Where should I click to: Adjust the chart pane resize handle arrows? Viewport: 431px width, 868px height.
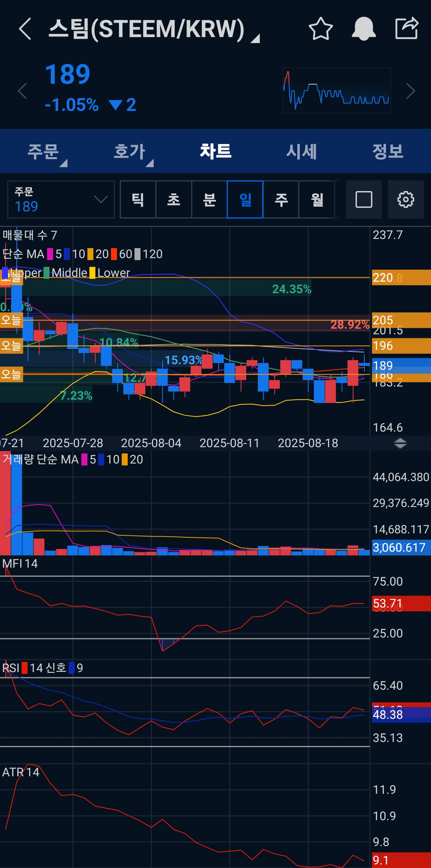coord(400,443)
